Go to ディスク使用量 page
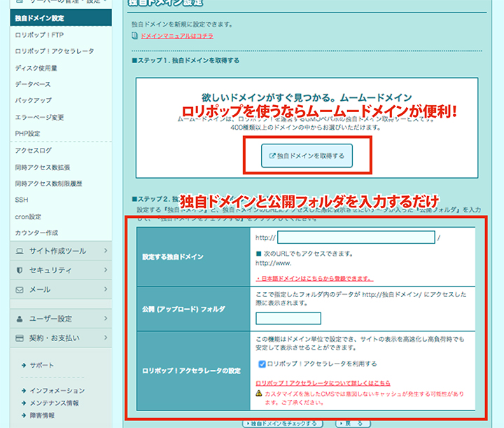Screen dimensions: 504x428 pos(36,68)
